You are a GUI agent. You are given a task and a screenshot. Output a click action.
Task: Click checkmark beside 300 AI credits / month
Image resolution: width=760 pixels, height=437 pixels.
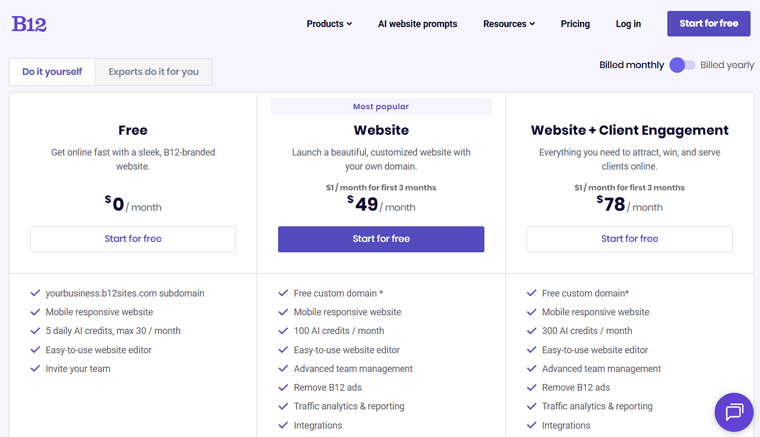531,331
